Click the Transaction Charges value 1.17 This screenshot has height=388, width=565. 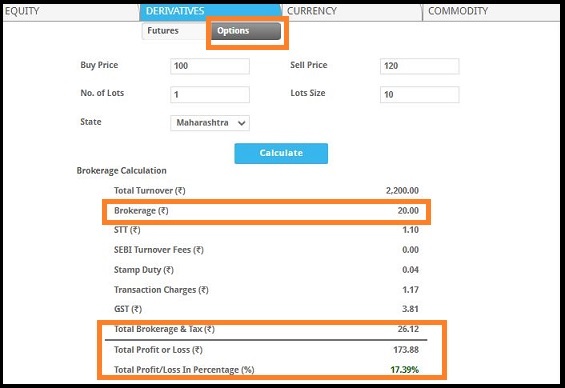[410, 290]
